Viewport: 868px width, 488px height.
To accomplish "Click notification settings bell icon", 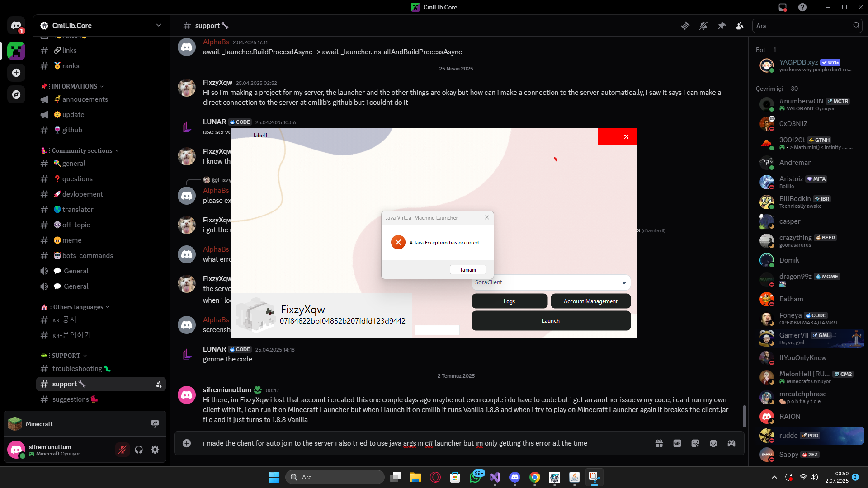I will 703,26.
